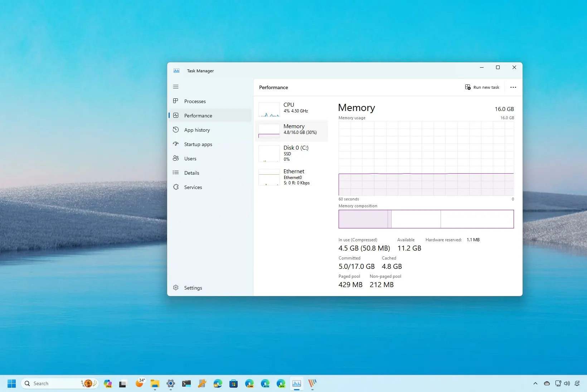
Task: Open Task Manager Settings
Action: [x=210, y=288]
